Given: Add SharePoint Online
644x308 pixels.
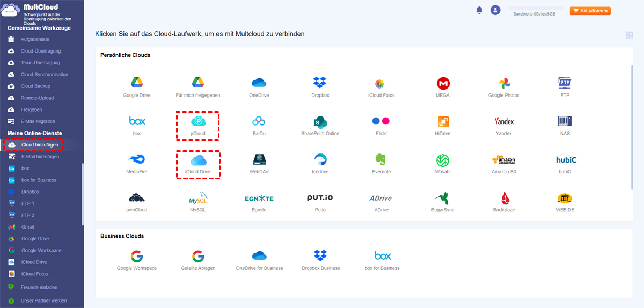Looking at the screenshot, I should pos(320,126).
